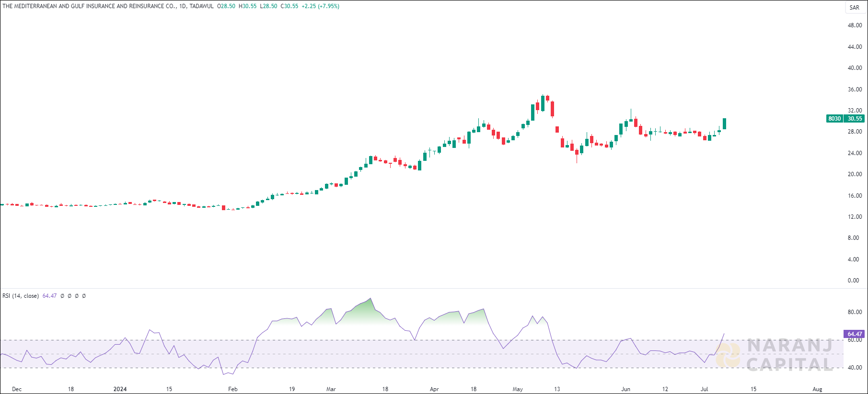The width and height of the screenshot is (868, 394).
Task: Click the green 30.55 last price label
Action: [x=855, y=119]
